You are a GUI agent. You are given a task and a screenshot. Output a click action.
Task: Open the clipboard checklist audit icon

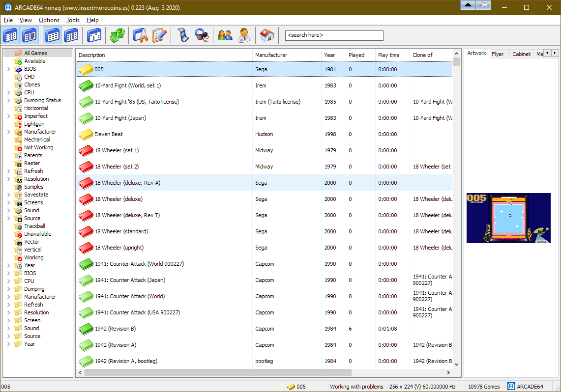160,35
